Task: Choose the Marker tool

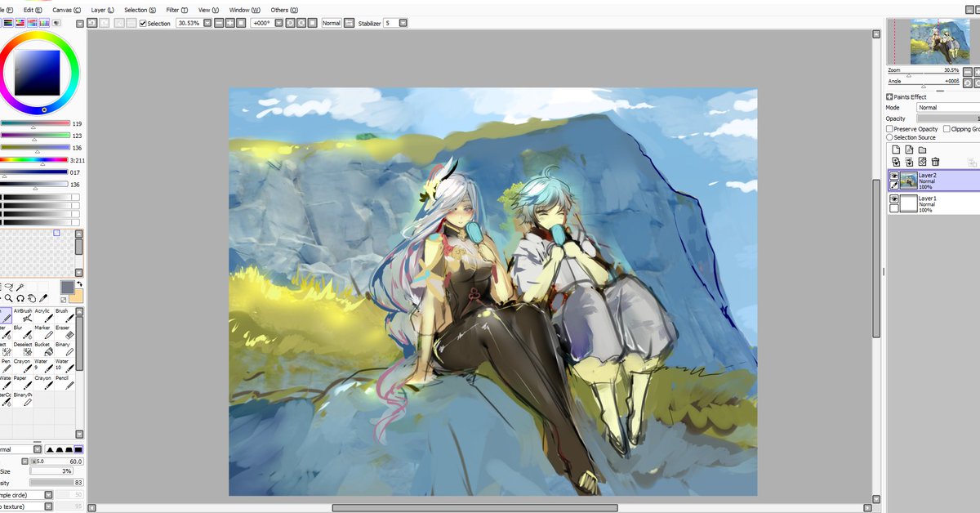Action: pos(43,332)
